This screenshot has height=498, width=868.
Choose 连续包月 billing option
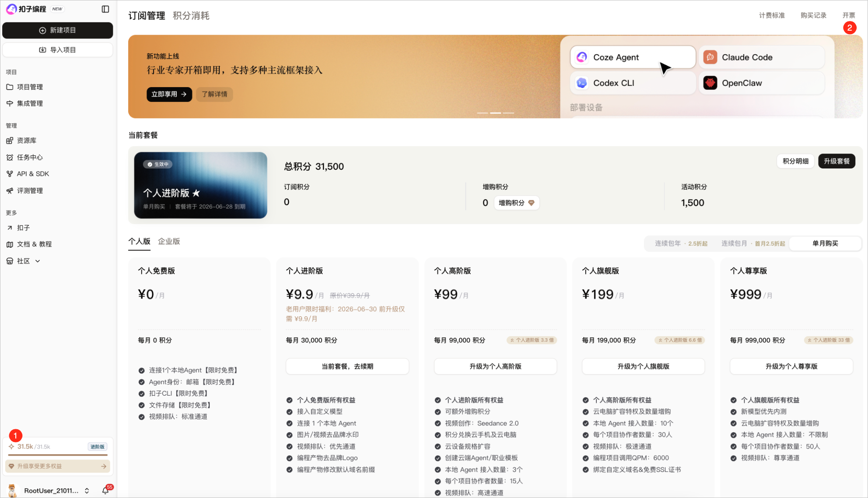pyautogui.click(x=753, y=243)
